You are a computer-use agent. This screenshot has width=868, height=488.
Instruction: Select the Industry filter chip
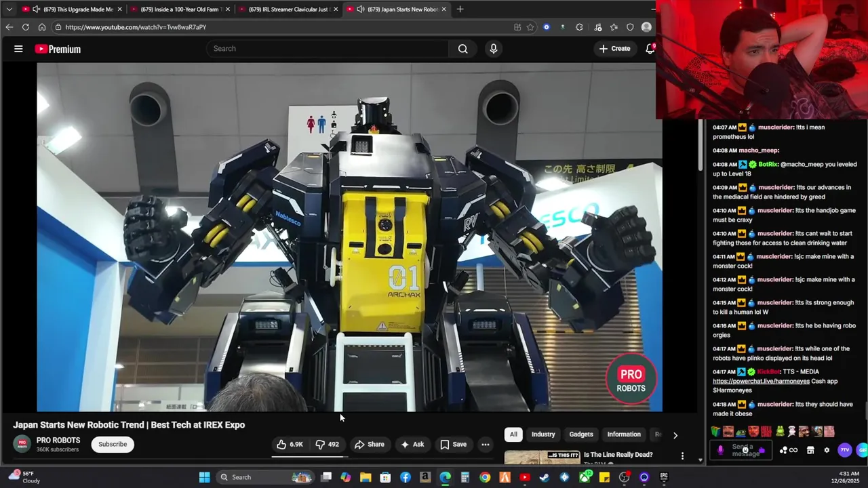tap(543, 434)
